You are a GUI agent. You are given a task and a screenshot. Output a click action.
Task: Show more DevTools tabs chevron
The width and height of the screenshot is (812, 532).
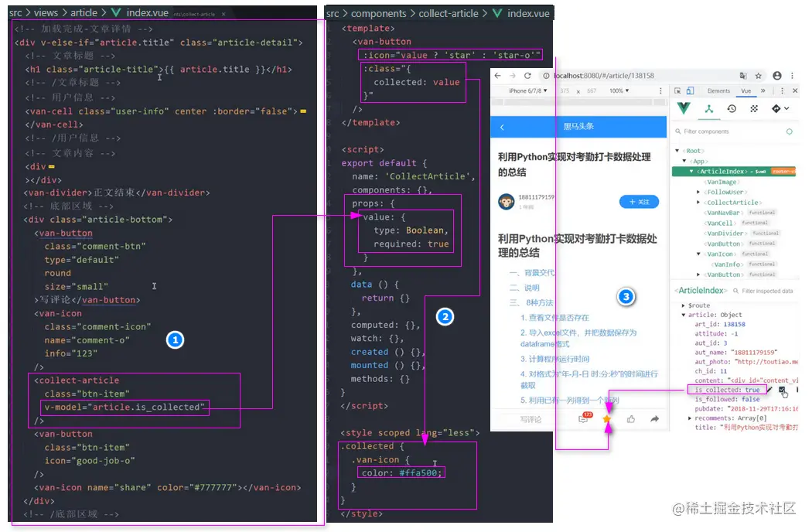pos(763,90)
